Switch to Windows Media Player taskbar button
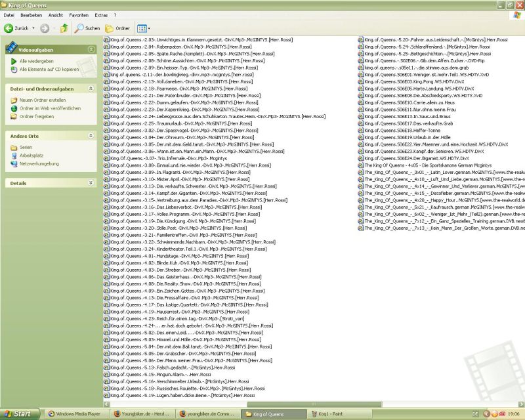525x420 pixels. [x=76, y=414]
